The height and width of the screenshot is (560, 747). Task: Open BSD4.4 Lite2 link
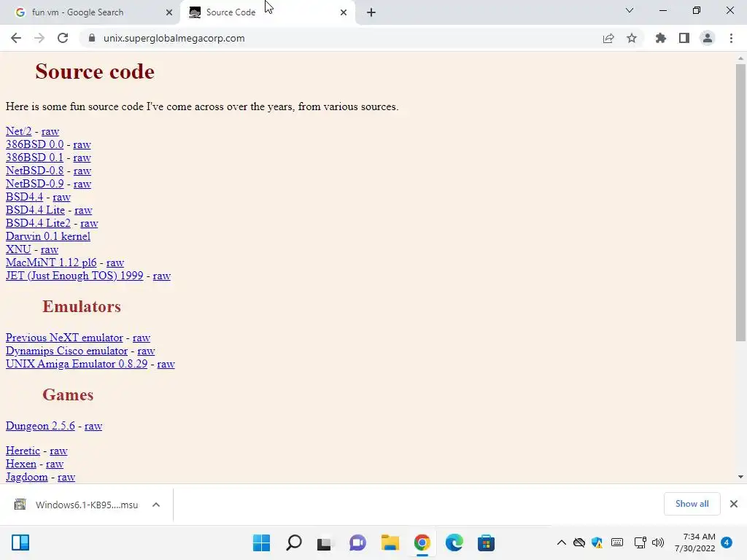[38, 223]
